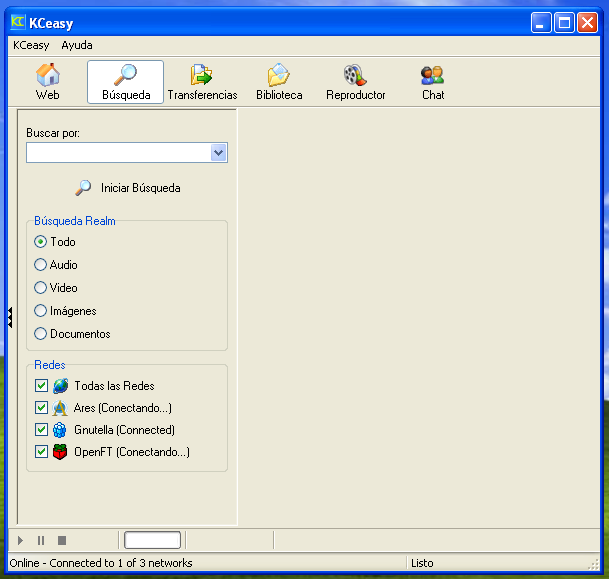
Task: Click the magnifier icon beside Iniciar Búsqueda
Action: click(x=83, y=188)
